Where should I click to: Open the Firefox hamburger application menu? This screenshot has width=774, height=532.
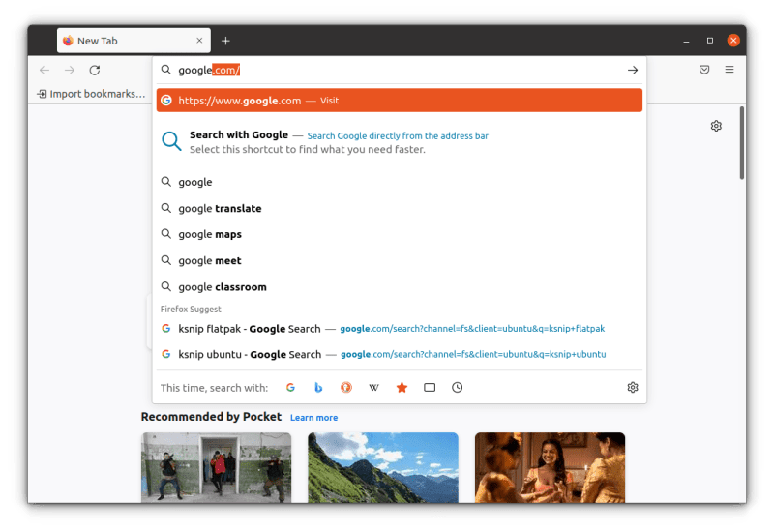coord(729,70)
